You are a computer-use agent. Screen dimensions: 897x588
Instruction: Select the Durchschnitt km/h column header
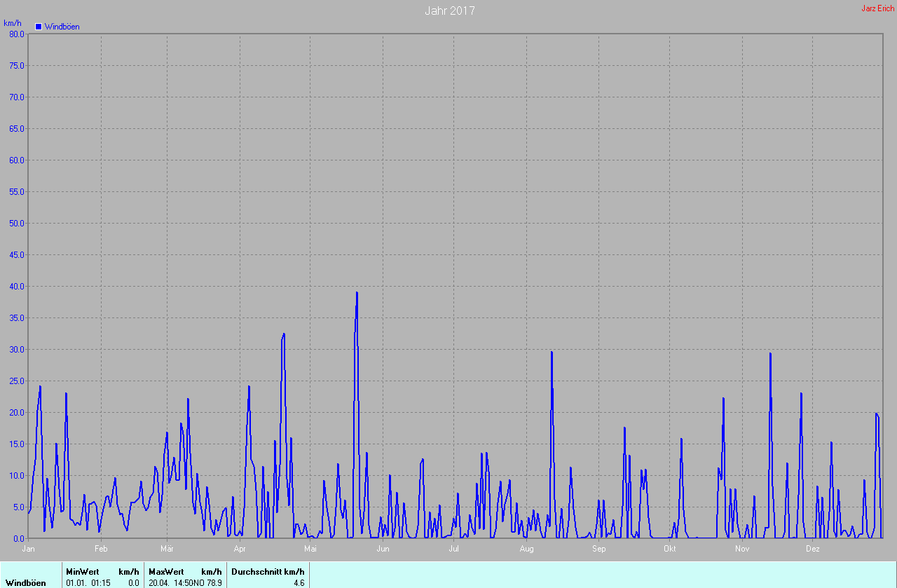pos(268,572)
